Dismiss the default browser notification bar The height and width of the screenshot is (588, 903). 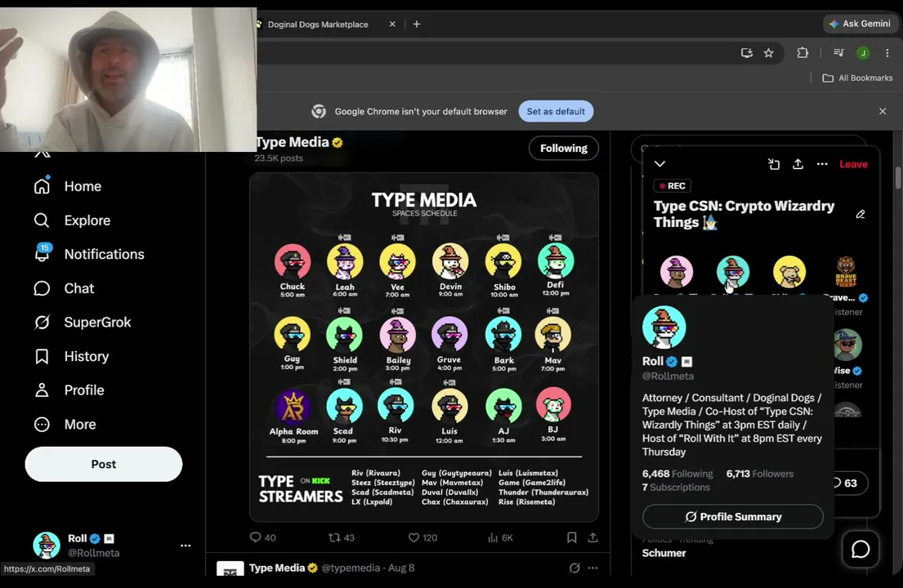tap(883, 112)
